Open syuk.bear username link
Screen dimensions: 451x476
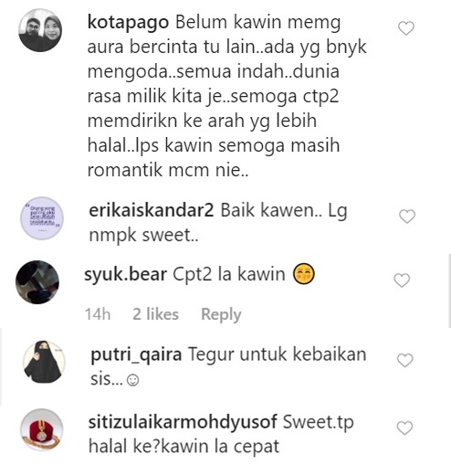tap(125, 274)
